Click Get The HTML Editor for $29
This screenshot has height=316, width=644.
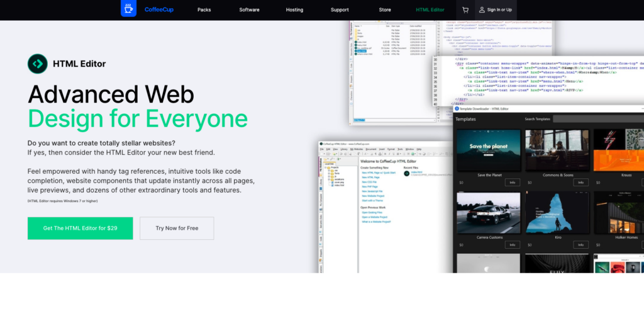click(x=80, y=228)
